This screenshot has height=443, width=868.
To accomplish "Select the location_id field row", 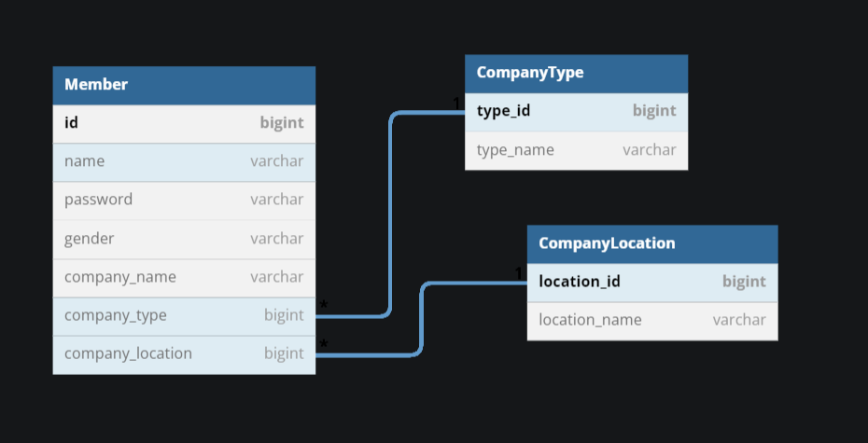I will click(652, 282).
